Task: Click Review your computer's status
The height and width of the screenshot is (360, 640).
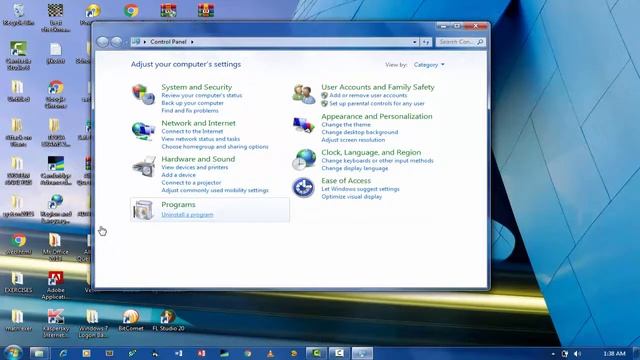Action: tap(202, 95)
